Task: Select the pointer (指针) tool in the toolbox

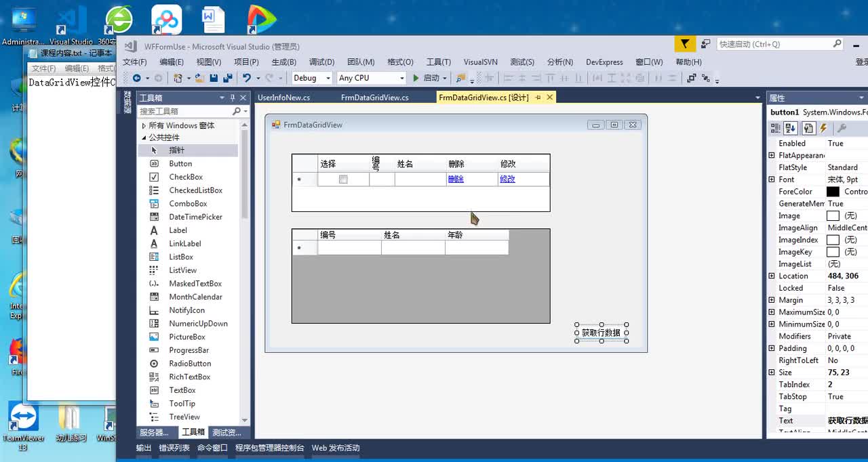Action: tap(188, 150)
